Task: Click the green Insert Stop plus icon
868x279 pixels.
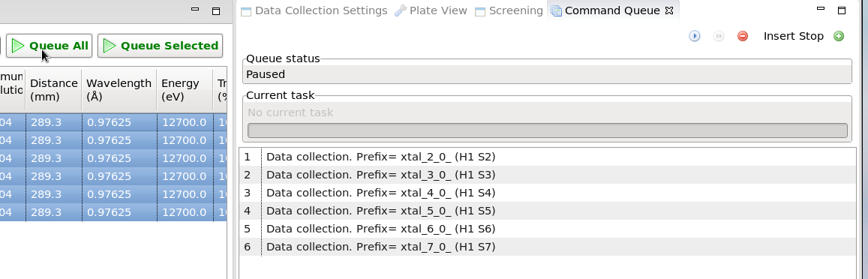Action: [839, 36]
